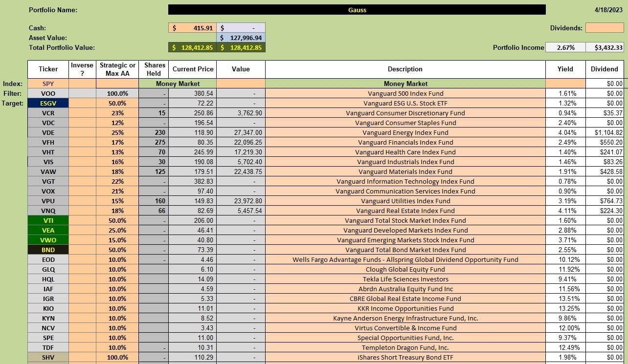Select the green VEA ticker cell
This screenshot has height=364, width=628.
[48, 230]
